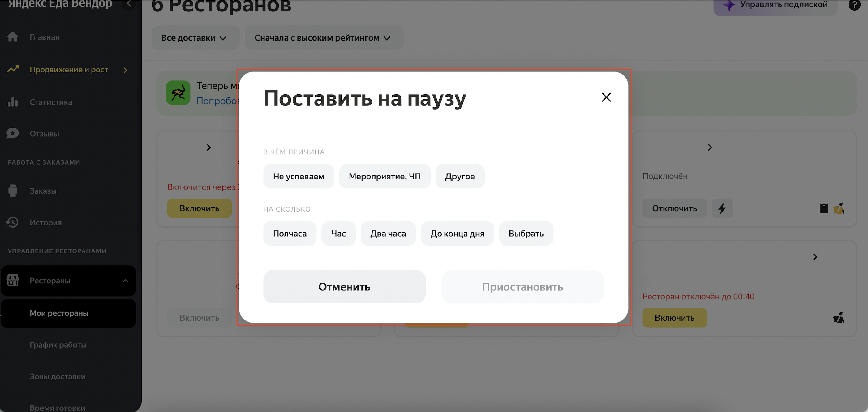The image size is (868, 412).
Task: Click courier icon on 'Ресторан отключён' card
Action: [838, 318]
